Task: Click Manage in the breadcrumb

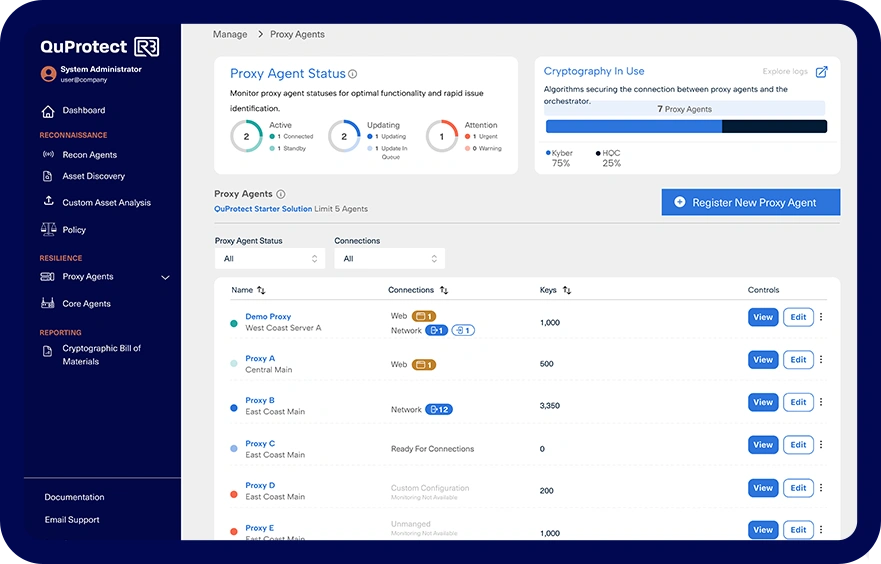Action: click(x=230, y=34)
